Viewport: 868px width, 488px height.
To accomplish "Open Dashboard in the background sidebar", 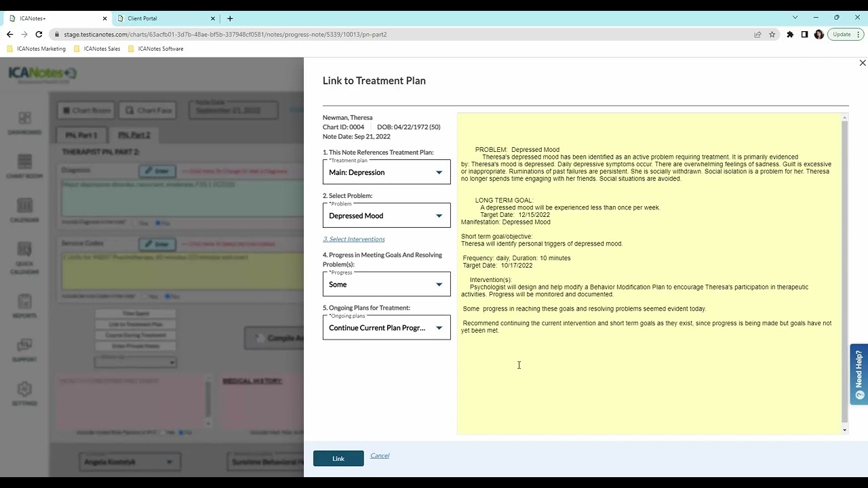I will [x=24, y=123].
